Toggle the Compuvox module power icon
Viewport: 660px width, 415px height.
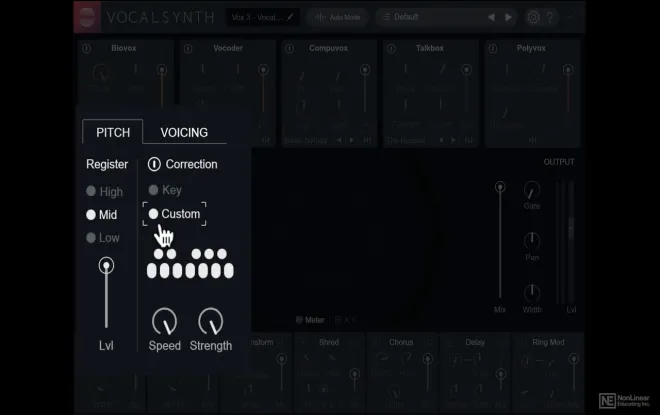coord(290,49)
